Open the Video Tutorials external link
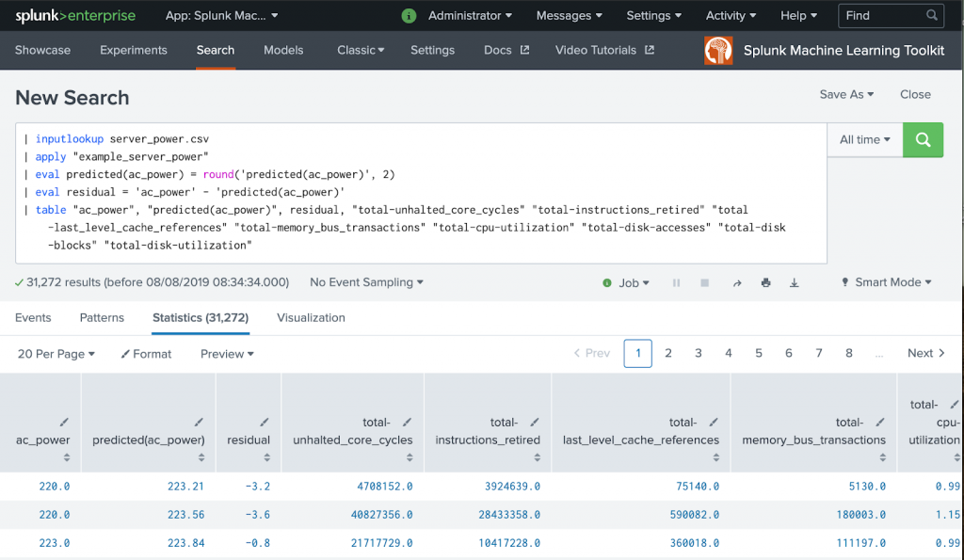Image resolution: width=964 pixels, height=560 pixels. tap(604, 51)
